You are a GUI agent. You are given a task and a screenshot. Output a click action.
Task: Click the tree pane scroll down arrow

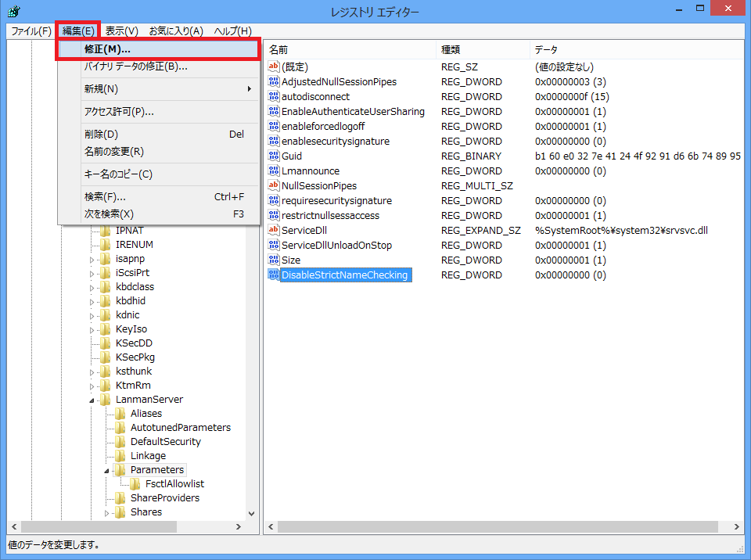coord(251,513)
